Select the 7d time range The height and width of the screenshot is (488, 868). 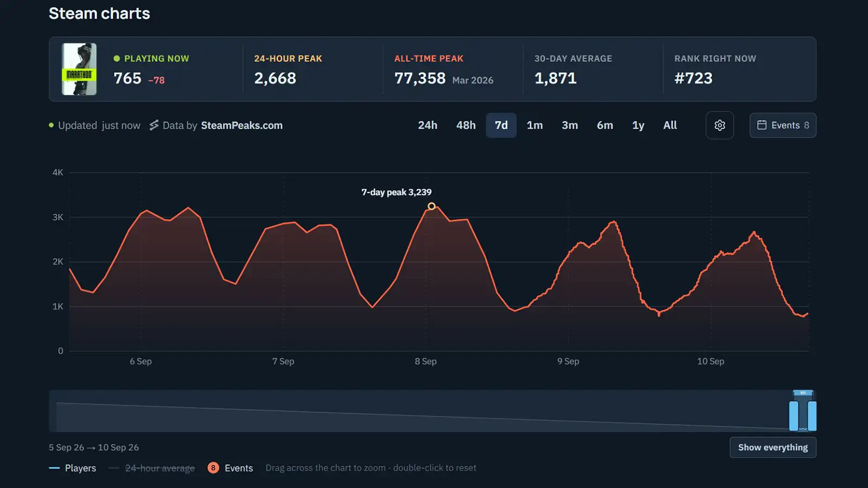(501, 125)
